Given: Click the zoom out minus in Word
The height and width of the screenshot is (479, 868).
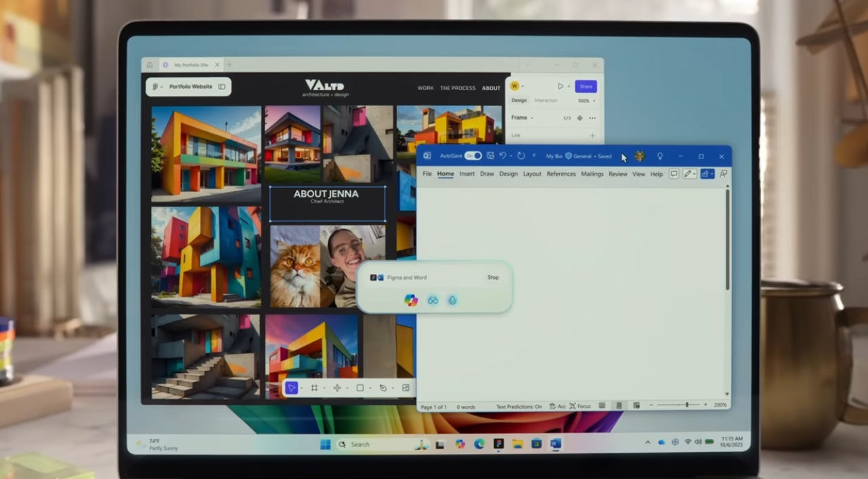Looking at the screenshot, I should [651, 405].
